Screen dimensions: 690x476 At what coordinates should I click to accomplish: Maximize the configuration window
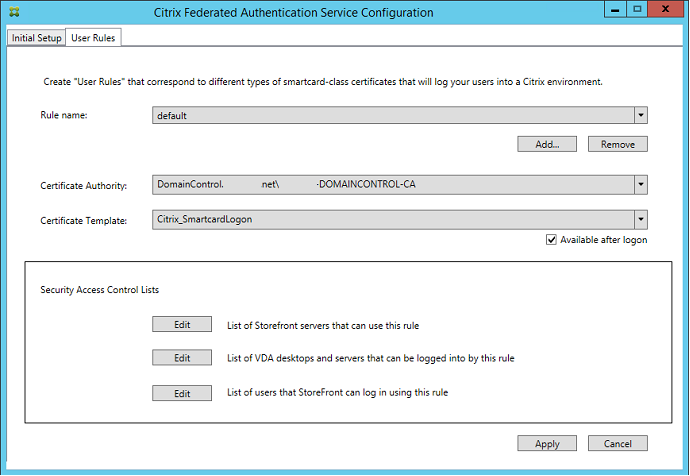point(634,12)
